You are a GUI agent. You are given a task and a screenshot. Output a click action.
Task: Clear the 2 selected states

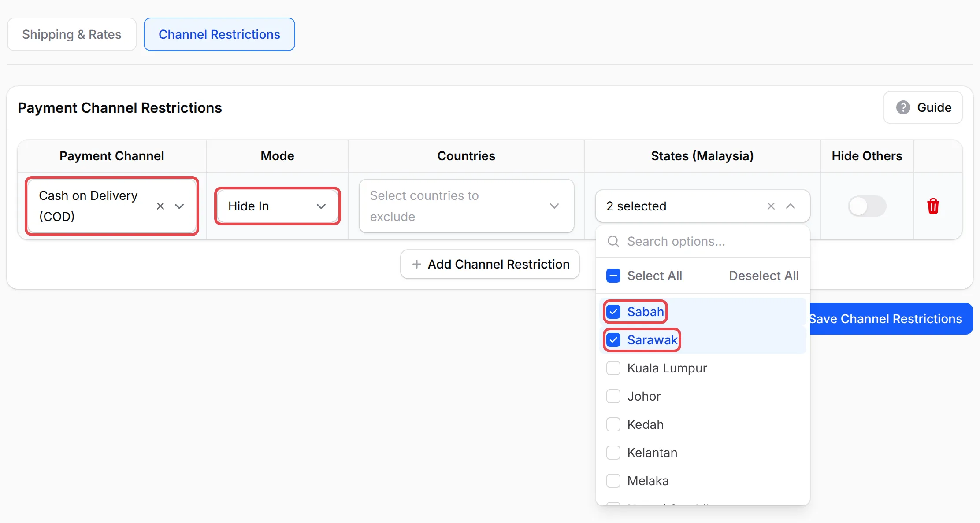click(771, 206)
